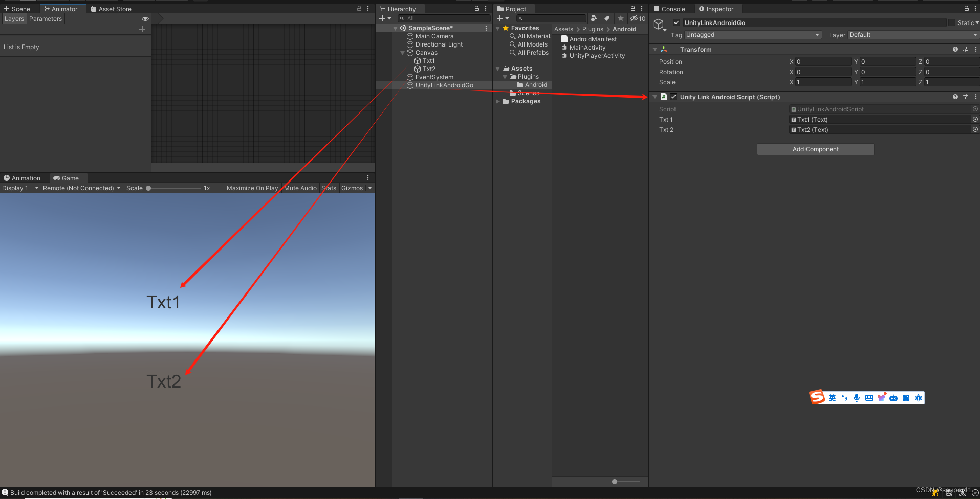Open the Txt 1 object picker circle icon
Viewport: 980px width, 499px height.
(x=974, y=119)
